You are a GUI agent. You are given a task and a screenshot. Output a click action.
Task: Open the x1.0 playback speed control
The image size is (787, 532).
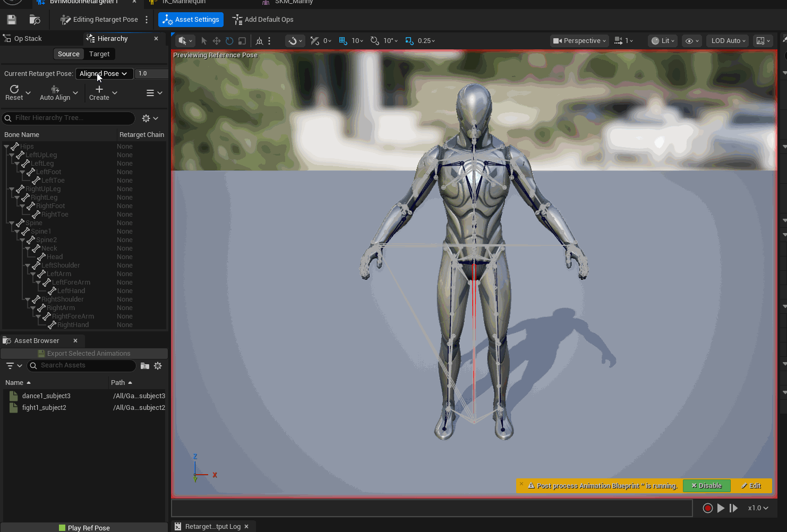pyautogui.click(x=758, y=508)
